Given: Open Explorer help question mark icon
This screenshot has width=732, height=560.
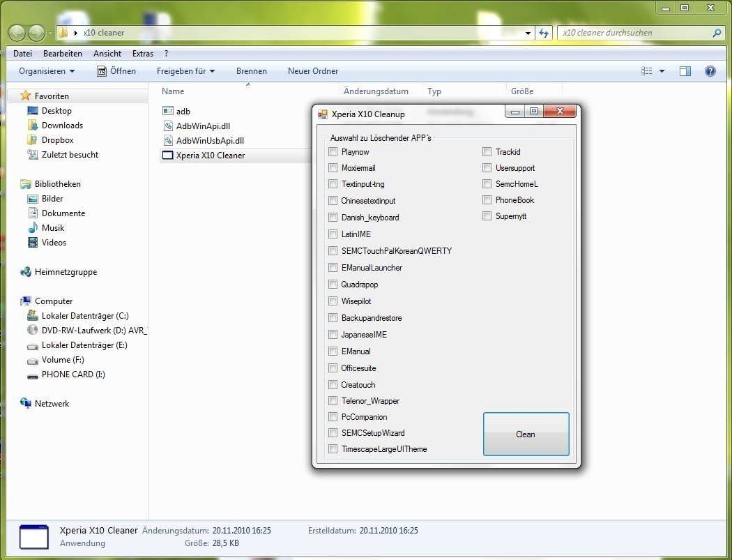Looking at the screenshot, I should 710,71.
